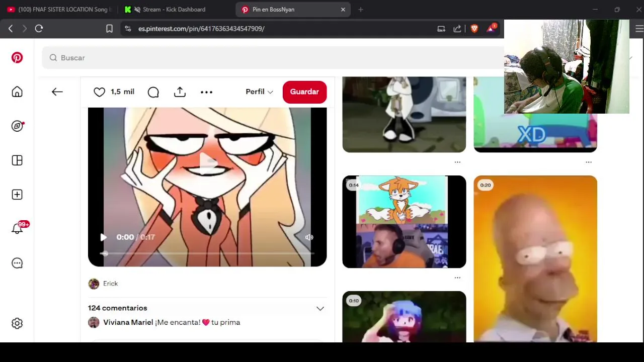Focus the Buscar search field
Viewport: 644px width, 362px height.
pyautogui.click(x=273, y=58)
